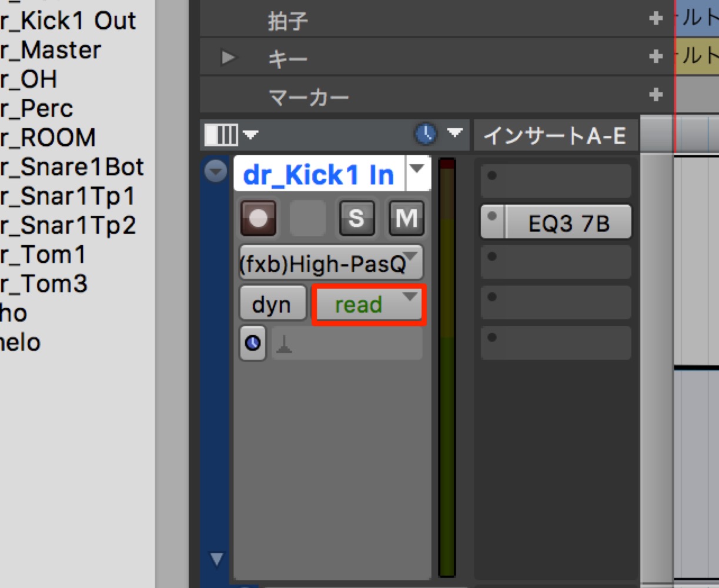Select the empty fifth insert slot
Screen dimensions: 719x588
click(556, 342)
